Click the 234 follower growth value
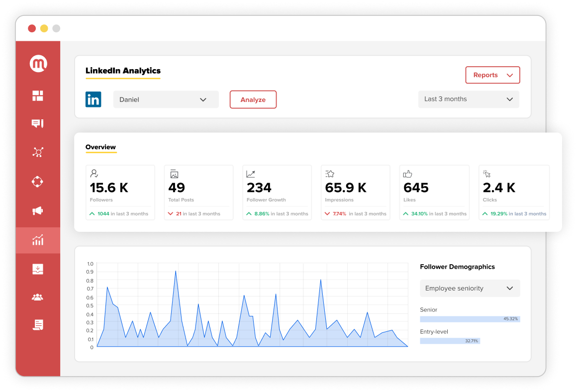Viewport: 577px width, 392px height. [x=259, y=188]
